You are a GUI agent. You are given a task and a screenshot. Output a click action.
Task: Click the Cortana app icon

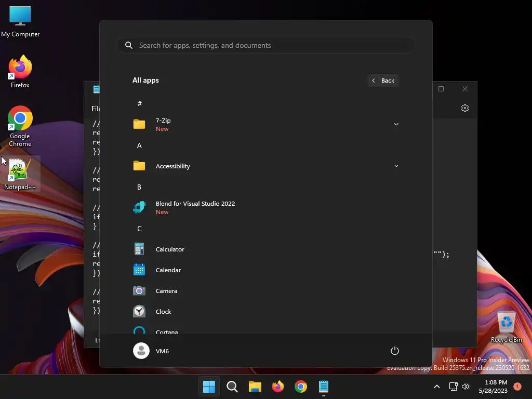[x=139, y=330]
